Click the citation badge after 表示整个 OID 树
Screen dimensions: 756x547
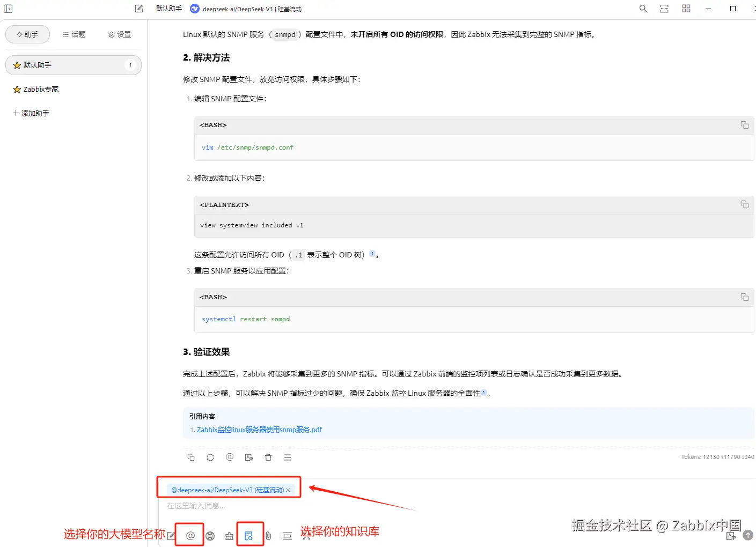(372, 254)
